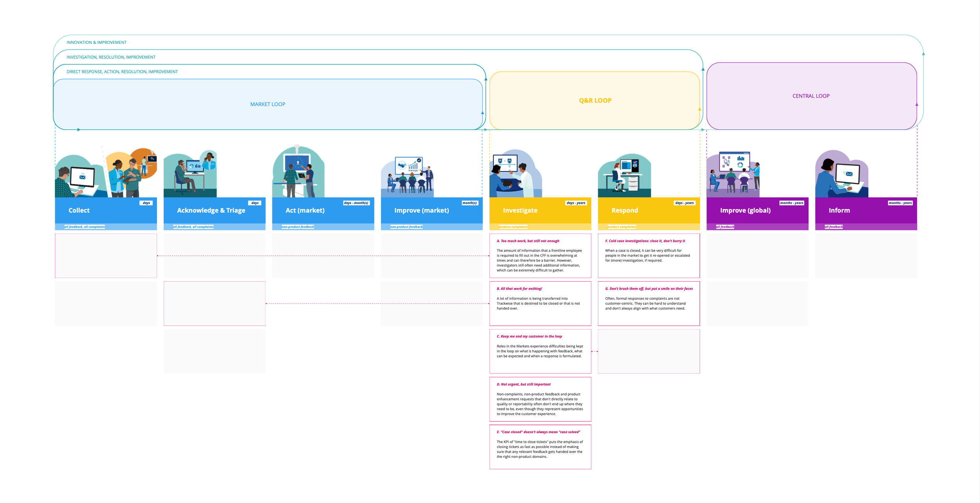Open card 'G. Don't brush them off'
This screenshot has height=503, width=980.
click(648, 303)
